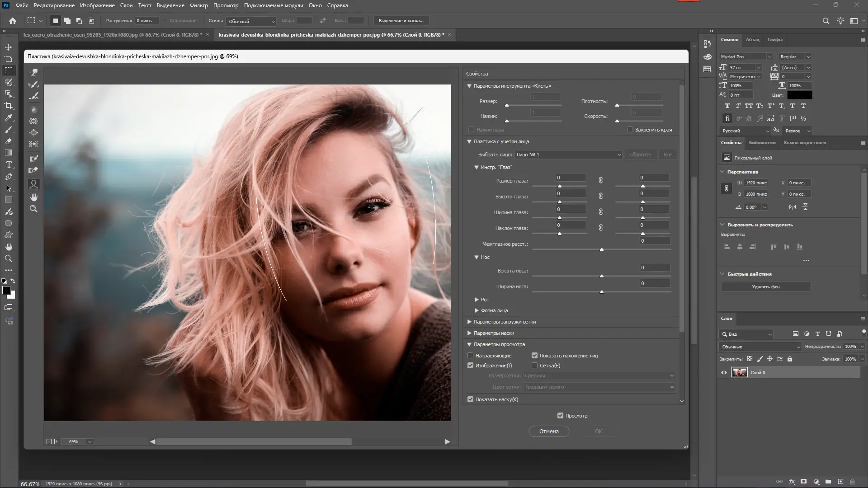Select the Face tool in Liquify toolbar
Viewport: 868px width, 488px height.
33,184
